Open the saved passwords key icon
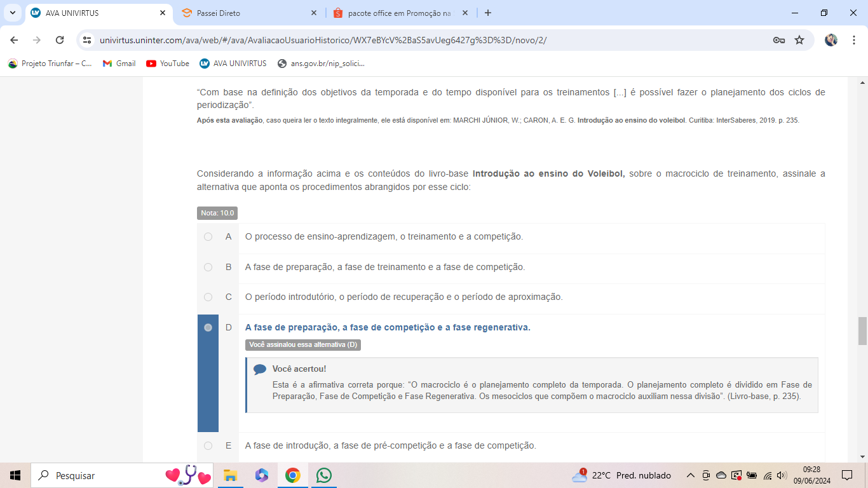 [x=778, y=40]
